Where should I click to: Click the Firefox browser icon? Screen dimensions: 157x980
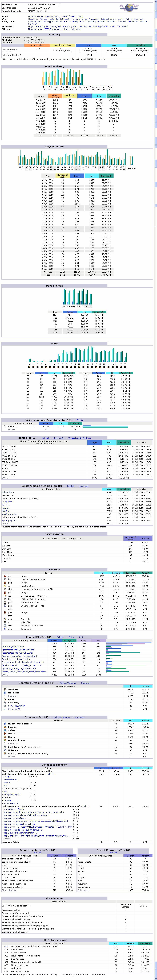click(x=5, y=727)
